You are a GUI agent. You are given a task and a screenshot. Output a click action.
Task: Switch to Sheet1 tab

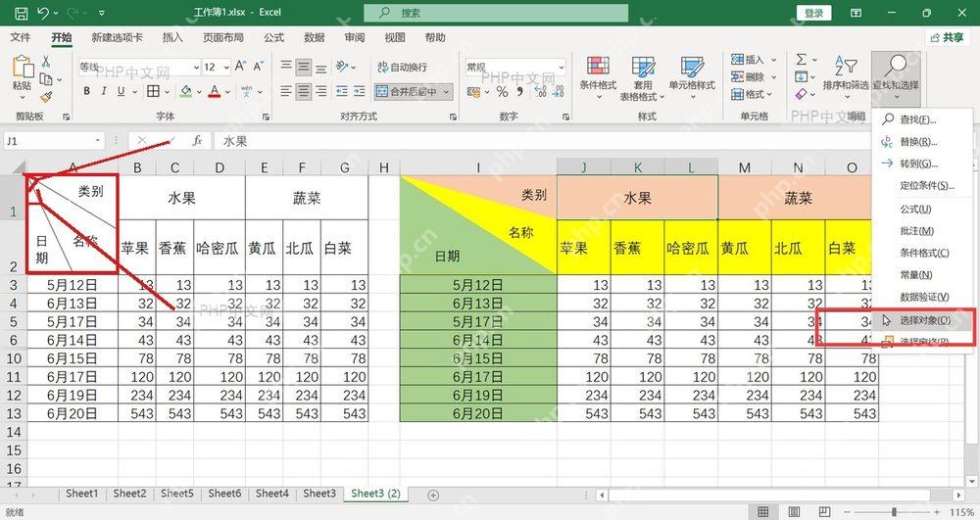coord(82,494)
